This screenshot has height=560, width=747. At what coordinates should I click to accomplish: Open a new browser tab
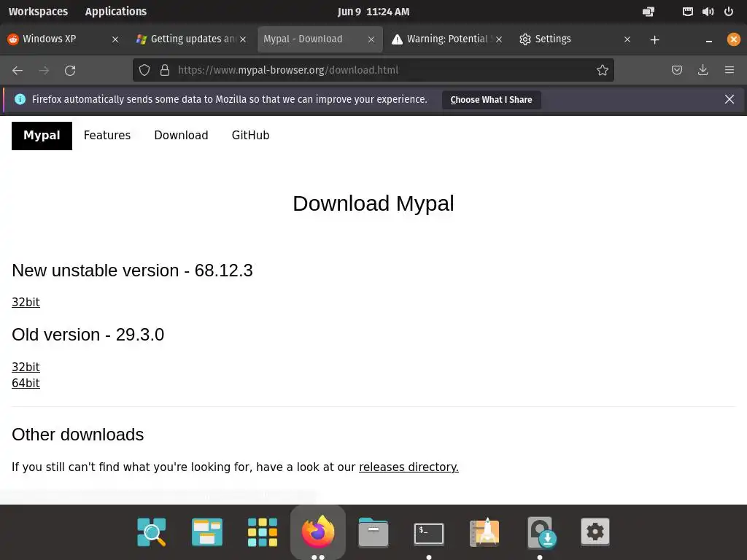pos(654,40)
